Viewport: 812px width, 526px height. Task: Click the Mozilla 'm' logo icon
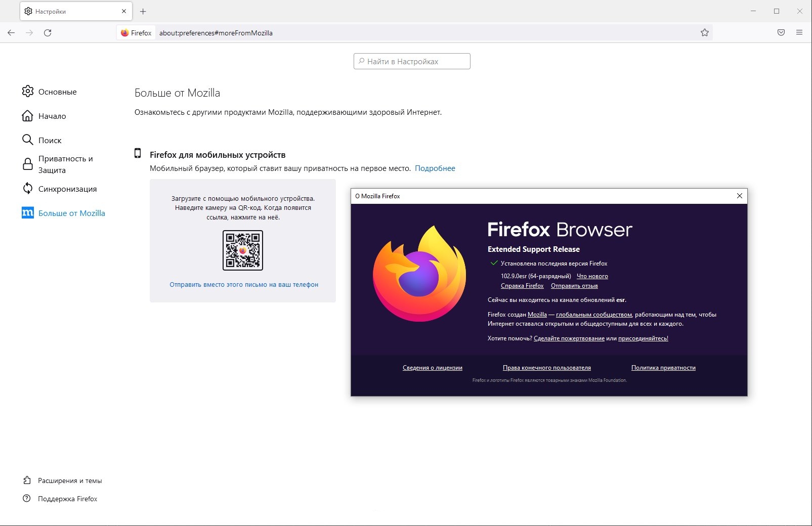coord(28,213)
